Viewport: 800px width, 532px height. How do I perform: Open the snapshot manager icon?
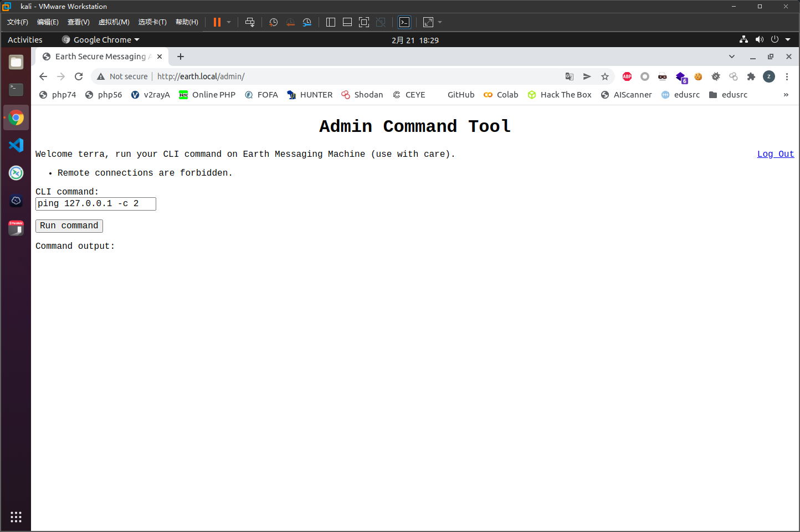pos(307,22)
